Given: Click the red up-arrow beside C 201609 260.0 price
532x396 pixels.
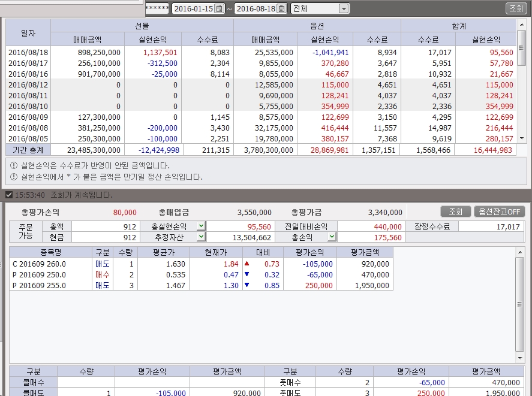Looking at the screenshot, I should click(x=247, y=264).
